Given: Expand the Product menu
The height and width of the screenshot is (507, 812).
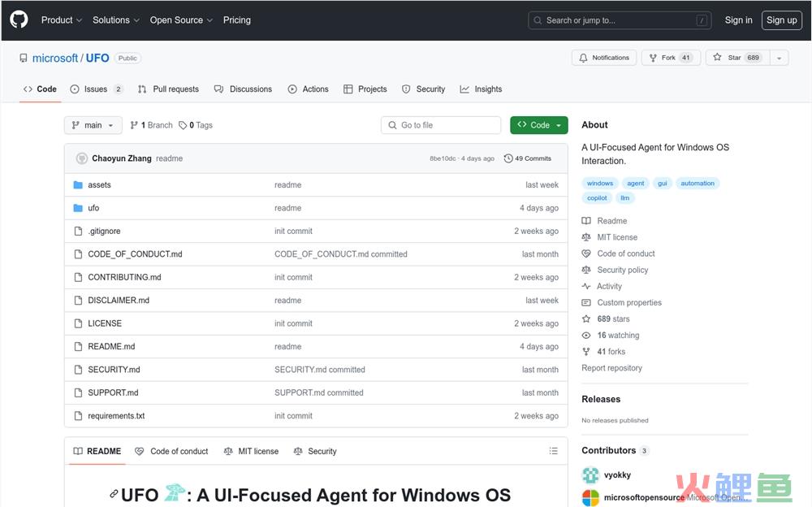Looking at the screenshot, I should point(62,19).
